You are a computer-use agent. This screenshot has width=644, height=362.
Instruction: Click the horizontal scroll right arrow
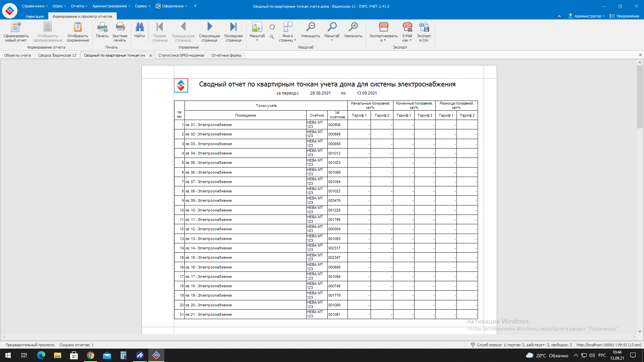(634, 337)
